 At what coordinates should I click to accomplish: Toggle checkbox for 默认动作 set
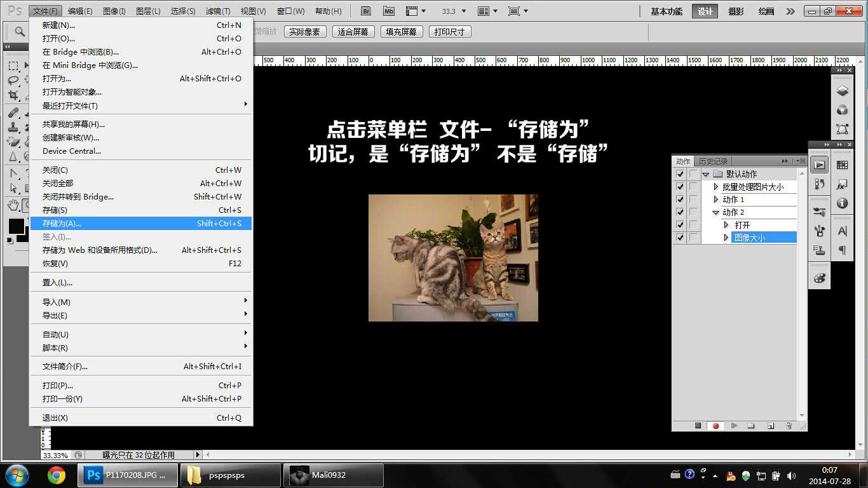(x=680, y=174)
